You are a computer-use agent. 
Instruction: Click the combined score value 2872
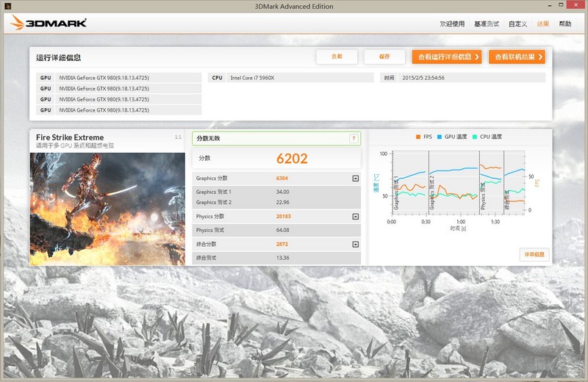pyautogui.click(x=282, y=245)
